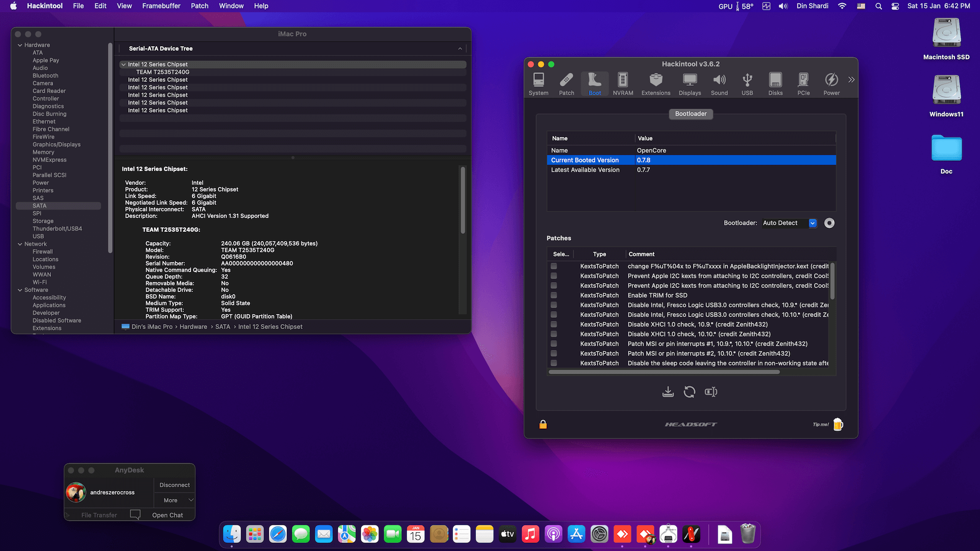The image size is (980, 551).
Task: Select the Latest Available Version row
Action: click(x=691, y=170)
